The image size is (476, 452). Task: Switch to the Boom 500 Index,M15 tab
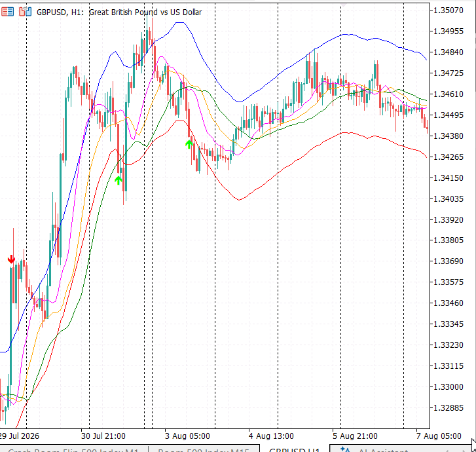coord(204,450)
